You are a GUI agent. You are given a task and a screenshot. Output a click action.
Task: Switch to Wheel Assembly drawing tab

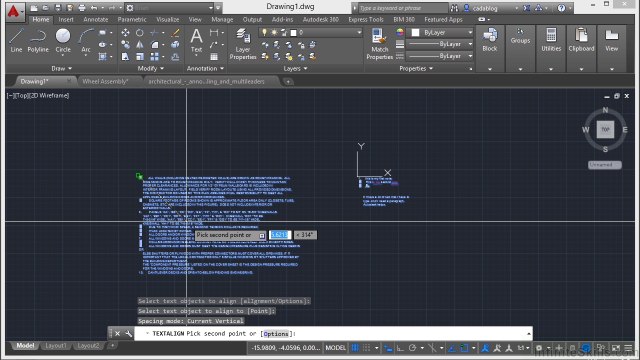click(x=105, y=81)
